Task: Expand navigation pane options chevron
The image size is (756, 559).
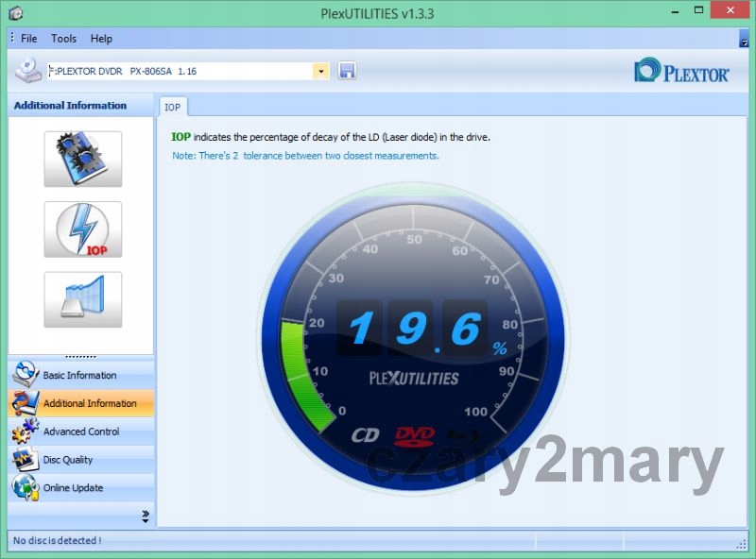Action: coord(146,516)
